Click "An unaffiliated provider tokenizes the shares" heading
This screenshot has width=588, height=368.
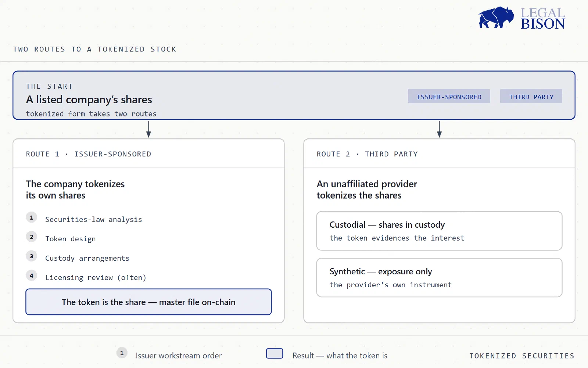(367, 190)
